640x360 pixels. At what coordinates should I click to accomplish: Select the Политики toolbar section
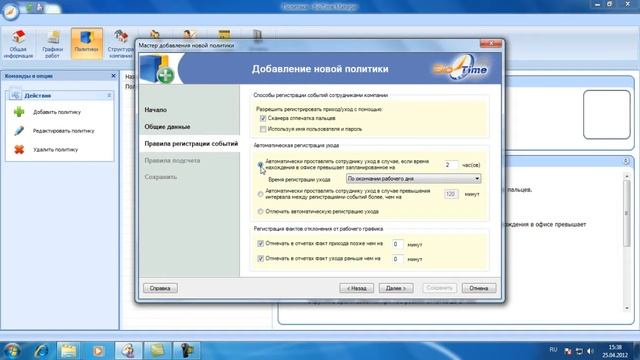(87, 44)
